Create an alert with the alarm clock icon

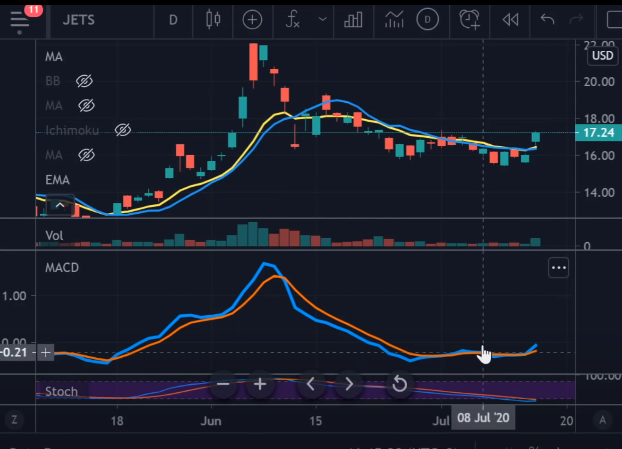point(469,19)
